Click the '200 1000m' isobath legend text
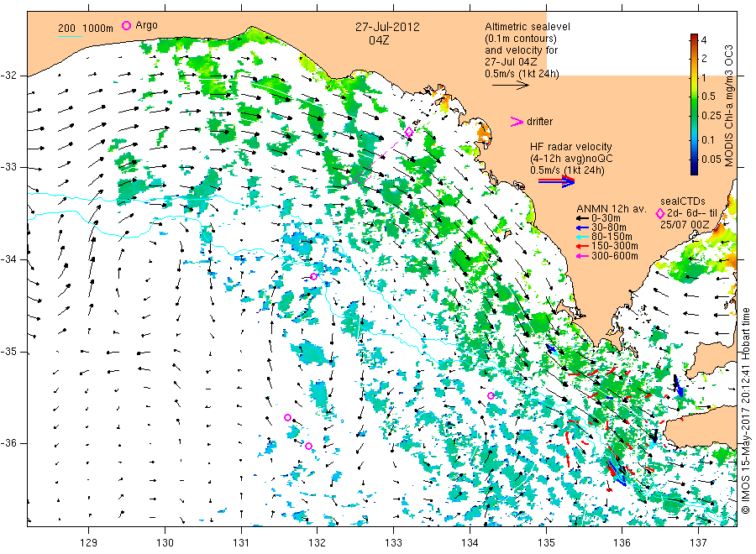756x554 pixels. pyautogui.click(x=86, y=28)
